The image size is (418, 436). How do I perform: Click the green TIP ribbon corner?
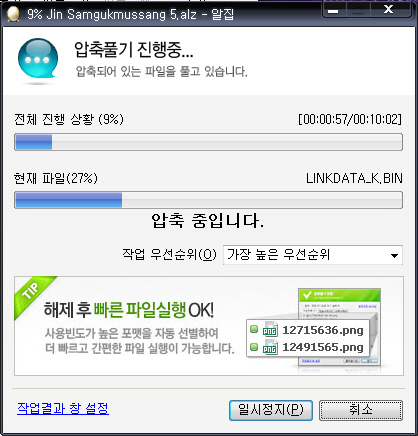(32, 293)
